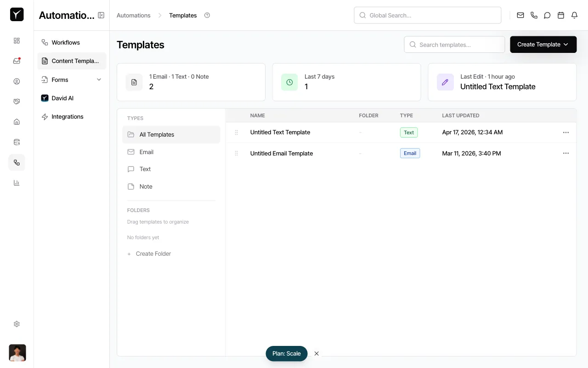Open the chat bubble icon in top bar
Screen dimensions: 588x368
547,15
